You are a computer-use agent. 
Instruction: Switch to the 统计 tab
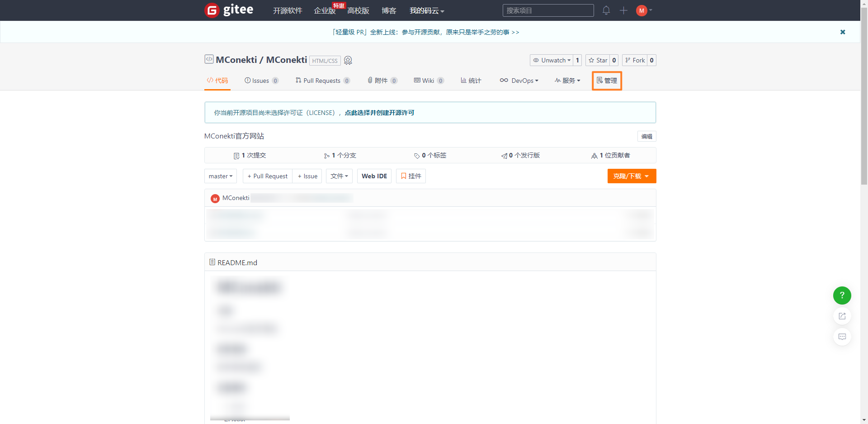[471, 81]
